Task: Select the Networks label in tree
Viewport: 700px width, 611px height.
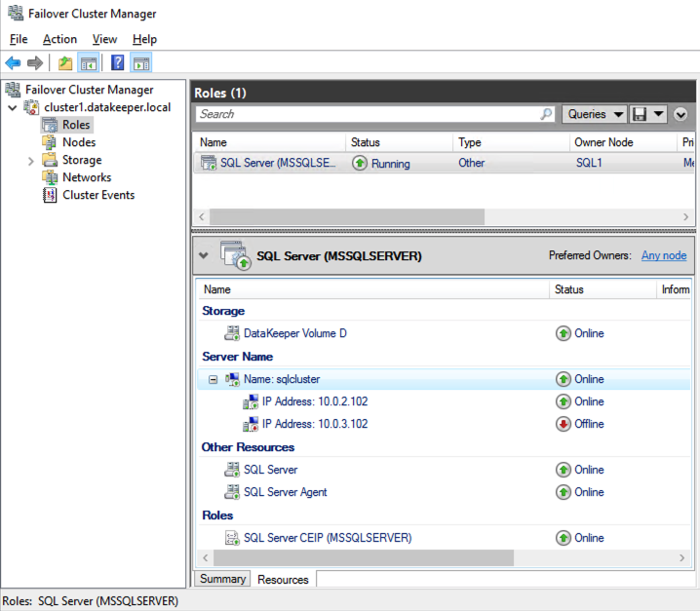Action: click(87, 177)
